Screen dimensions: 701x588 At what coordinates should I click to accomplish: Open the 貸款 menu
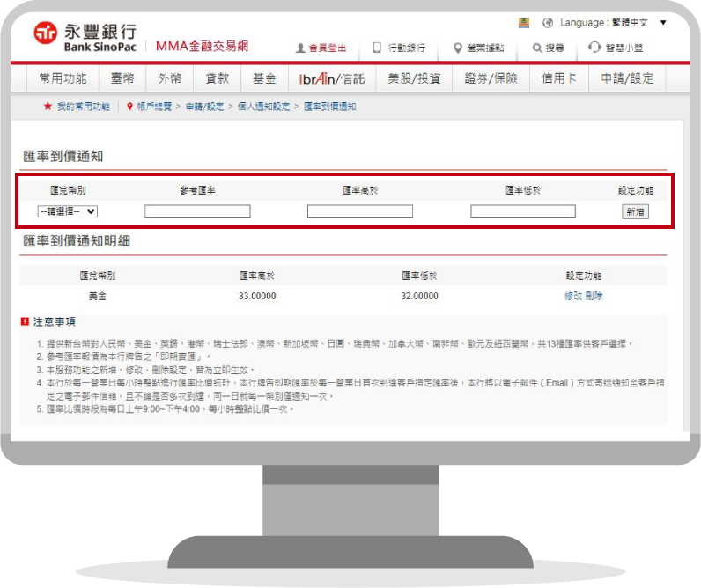(x=218, y=78)
